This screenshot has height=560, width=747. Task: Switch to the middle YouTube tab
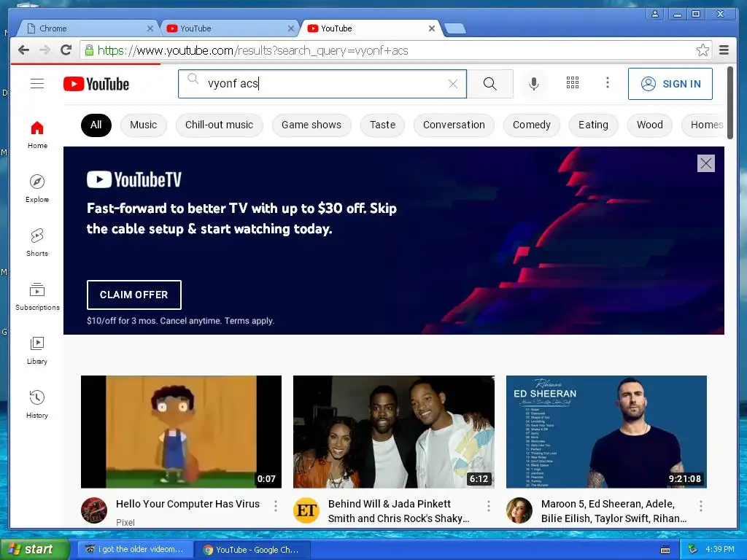click(x=228, y=28)
